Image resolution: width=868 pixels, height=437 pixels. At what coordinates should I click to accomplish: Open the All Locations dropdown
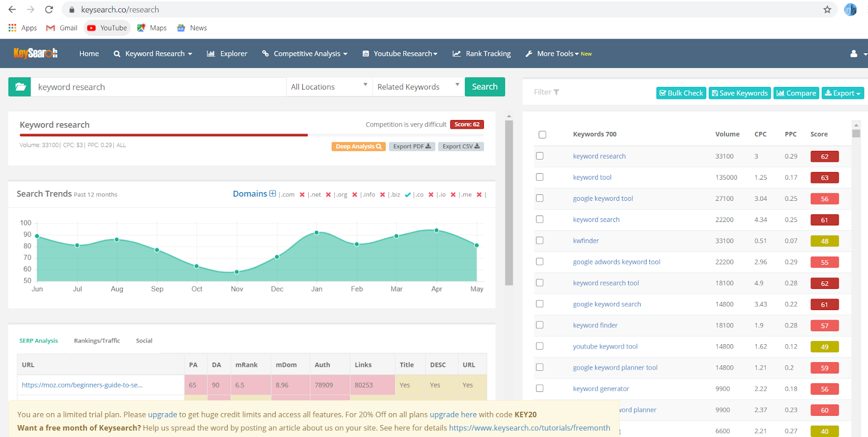point(329,87)
